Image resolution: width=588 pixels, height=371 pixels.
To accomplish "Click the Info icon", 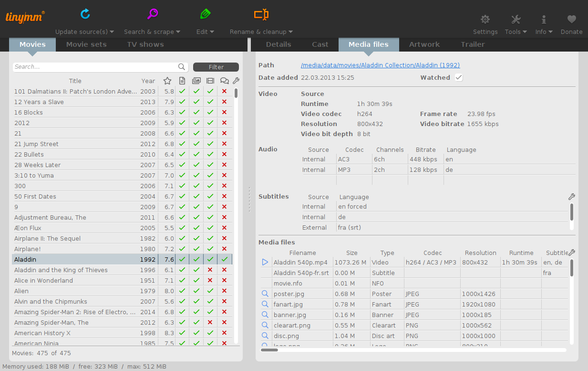I will pyautogui.click(x=544, y=19).
